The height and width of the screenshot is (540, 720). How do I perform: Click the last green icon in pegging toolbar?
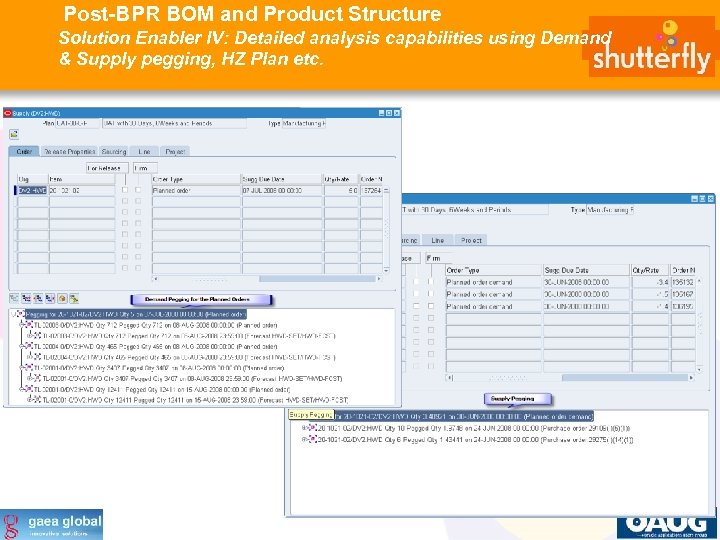tap(74, 298)
